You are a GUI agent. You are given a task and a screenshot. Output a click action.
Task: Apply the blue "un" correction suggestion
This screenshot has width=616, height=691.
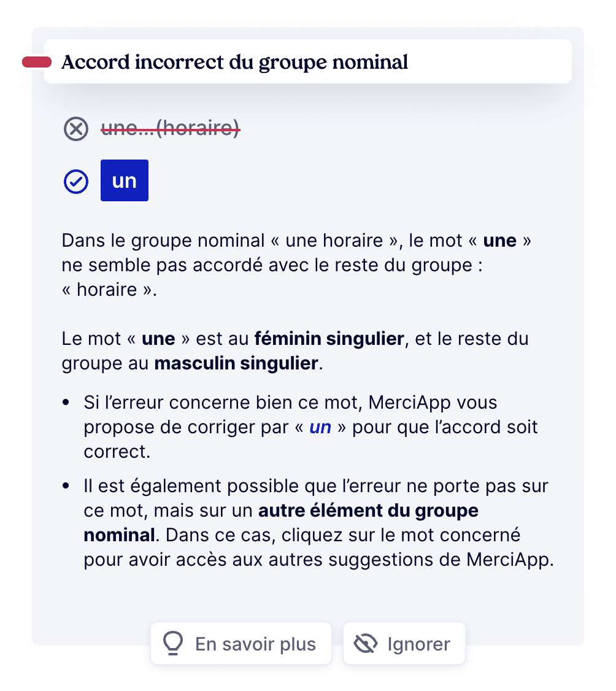tap(124, 180)
